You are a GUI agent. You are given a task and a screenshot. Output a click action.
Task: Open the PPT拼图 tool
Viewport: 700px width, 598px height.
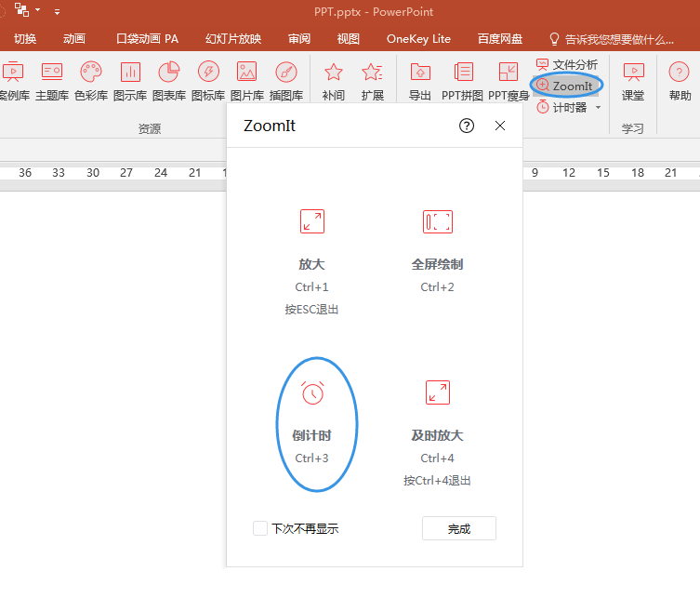coord(463,80)
